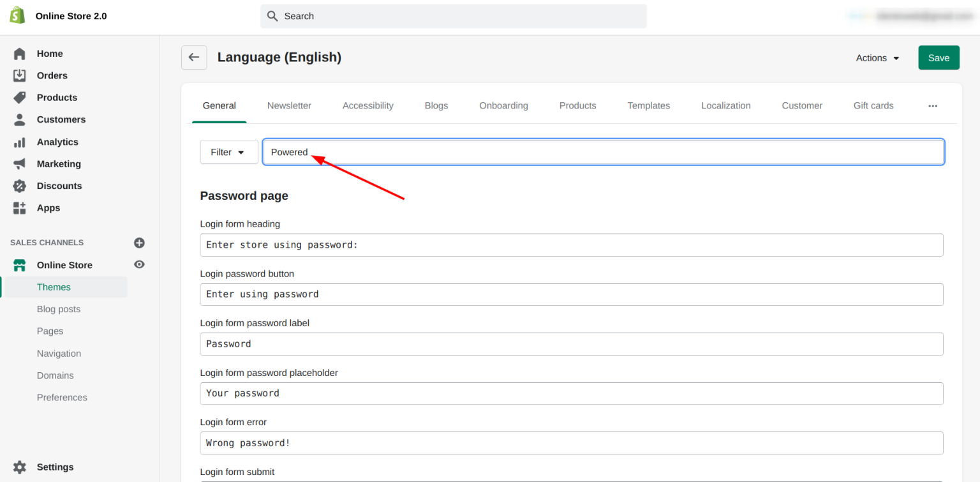Open the Actions dropdown menu
This screenshot has width=980, height=482.
pyautogui.click(x=877, y=57)
